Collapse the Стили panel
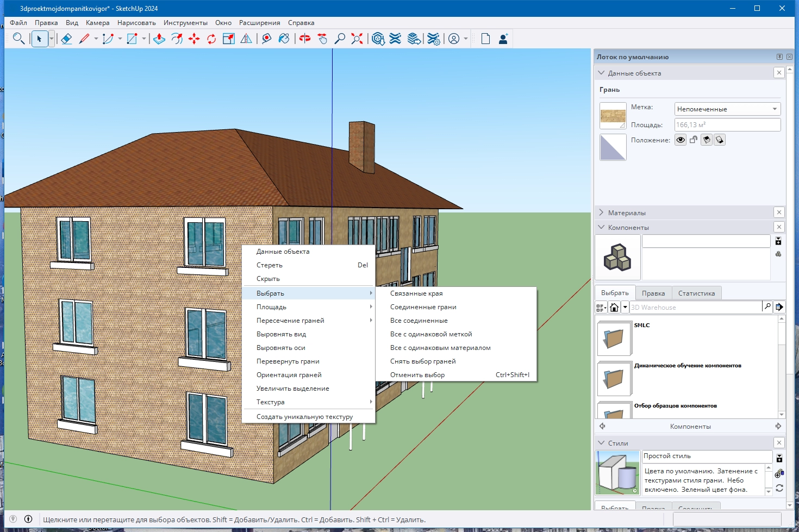799x532 pixels. [601, 443]
